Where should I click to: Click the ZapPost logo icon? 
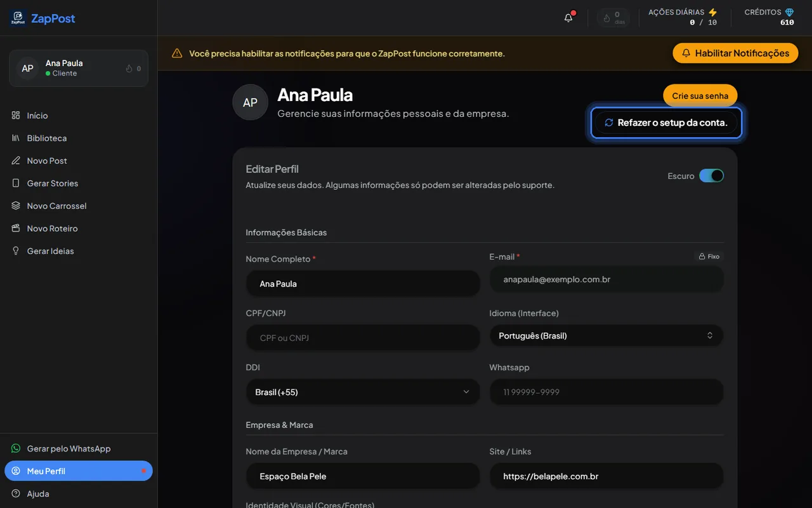[x=18, y=18]
